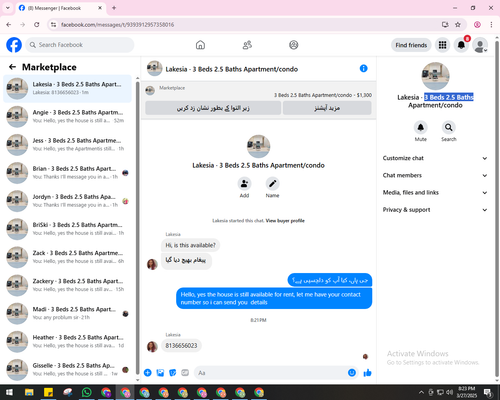The height and width of the screenshot is (400, 500).
Task: Expand Privacy & support section
Action: point(435,210)
